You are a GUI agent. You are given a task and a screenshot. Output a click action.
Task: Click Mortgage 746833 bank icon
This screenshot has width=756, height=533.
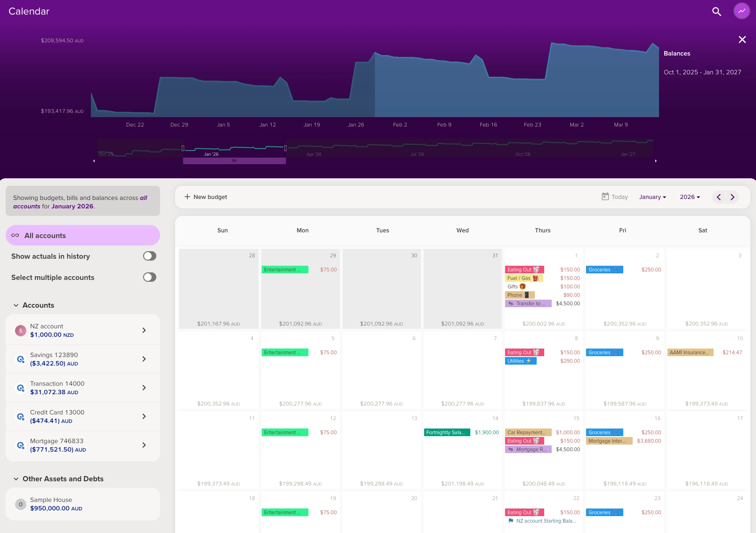pyautogui.click(x=20, y=445)
